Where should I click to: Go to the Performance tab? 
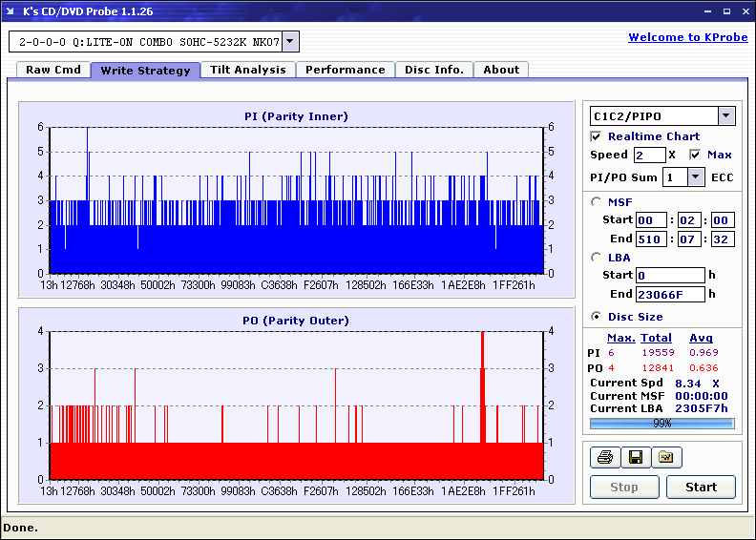coord(346,70)
